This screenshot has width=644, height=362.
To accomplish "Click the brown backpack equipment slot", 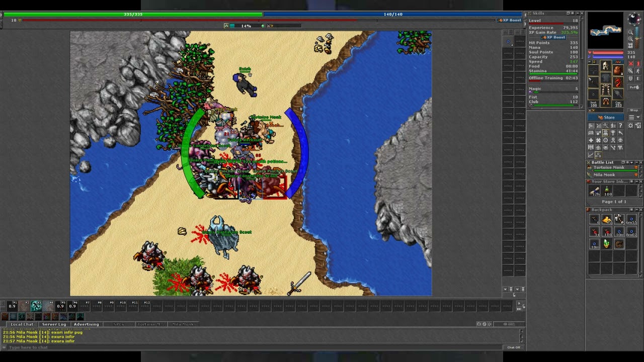I will pos(618,70).
